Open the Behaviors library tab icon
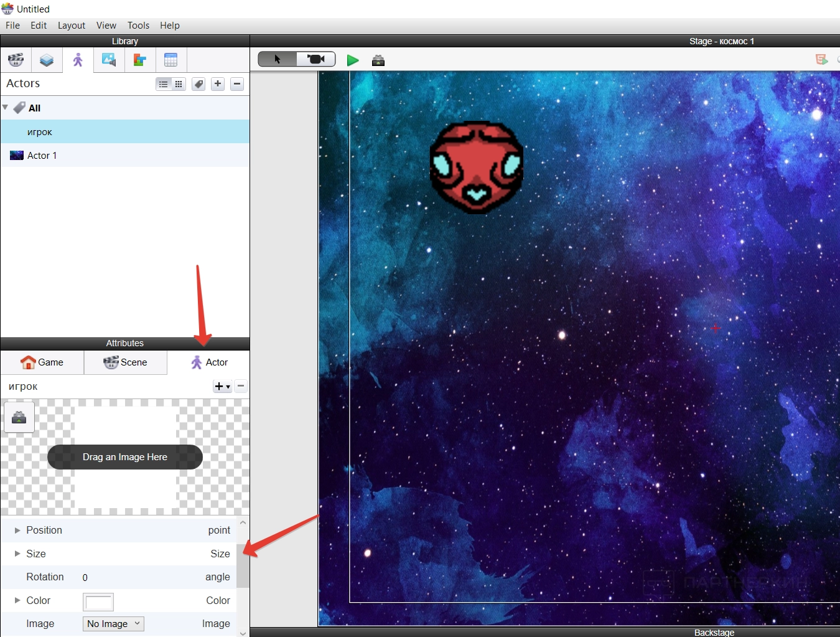This screenshot has height=637, width=840. [x=140, y=60]
